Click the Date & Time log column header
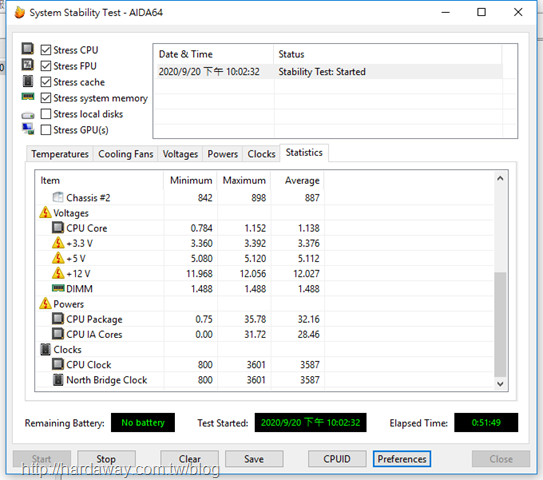Image resolution: width=543 pixels, height=480 pixels. coord(214,54)
